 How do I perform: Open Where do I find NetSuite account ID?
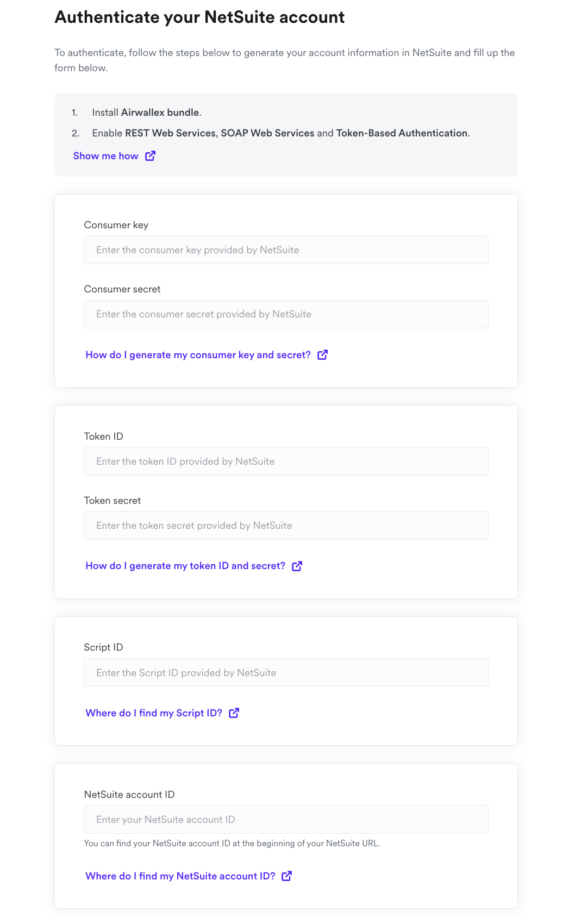(180, 876)
